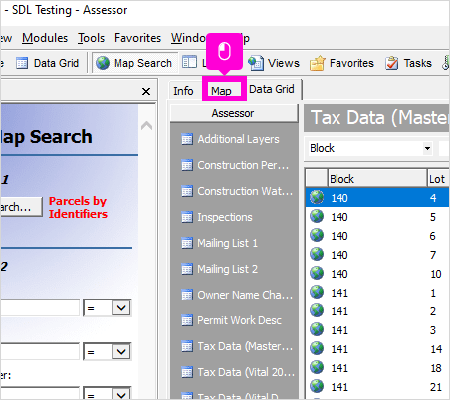Expand the second equals operator dropdown
The height and width of the screenshot is (400, 450).
[121, 352]
